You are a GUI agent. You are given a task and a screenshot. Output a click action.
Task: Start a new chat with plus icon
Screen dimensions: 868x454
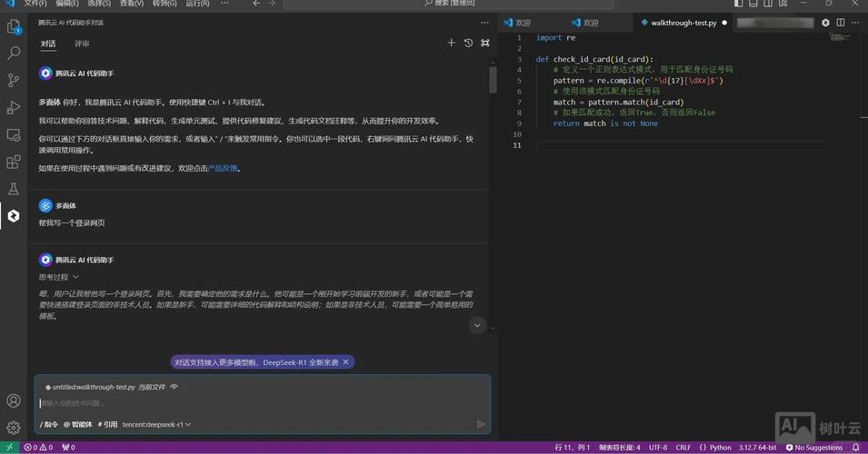point(451,43)
